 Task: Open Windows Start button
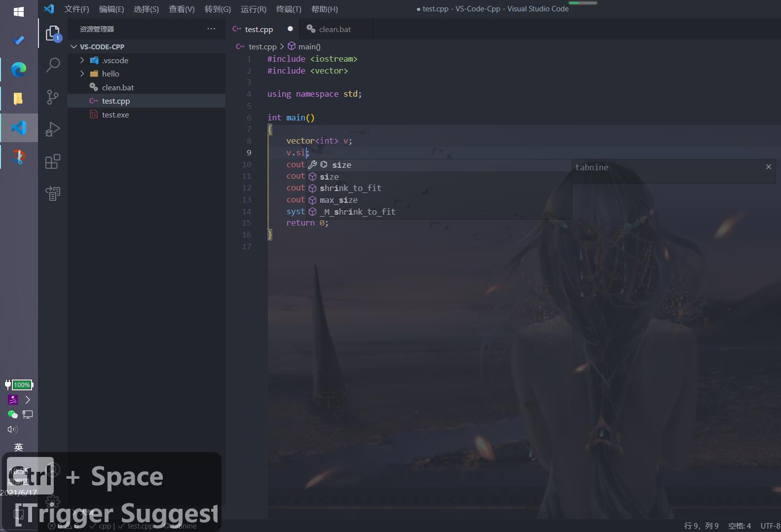(19, 12)
